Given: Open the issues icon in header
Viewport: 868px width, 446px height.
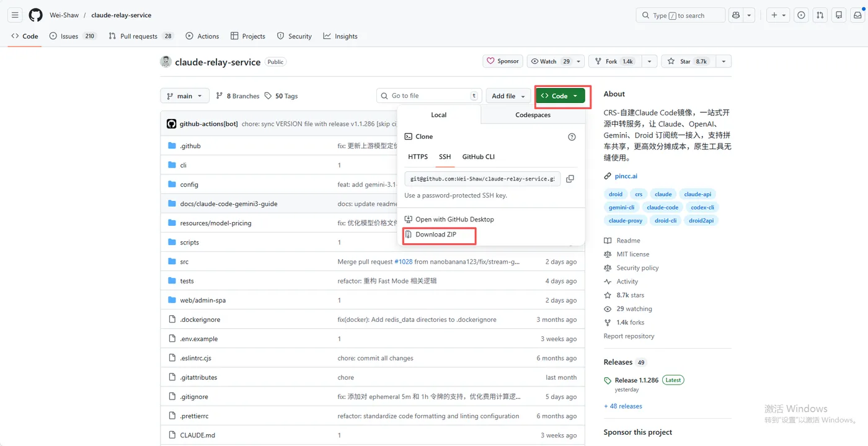Looking at the screenshot, I should (x=802, y=15).
